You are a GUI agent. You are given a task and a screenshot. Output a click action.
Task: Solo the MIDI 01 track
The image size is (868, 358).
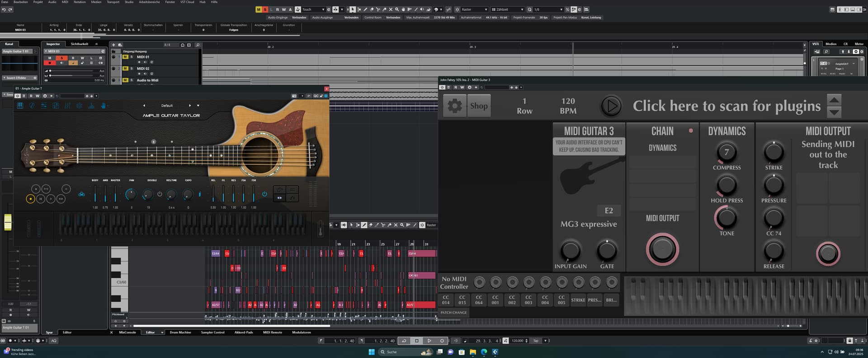point(132,57)
